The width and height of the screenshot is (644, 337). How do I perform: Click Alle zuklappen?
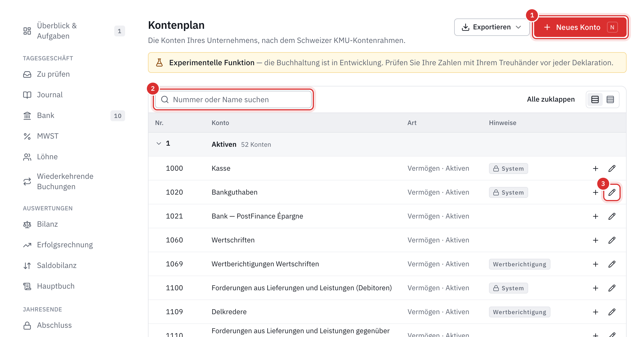click(x=551, y=99)
